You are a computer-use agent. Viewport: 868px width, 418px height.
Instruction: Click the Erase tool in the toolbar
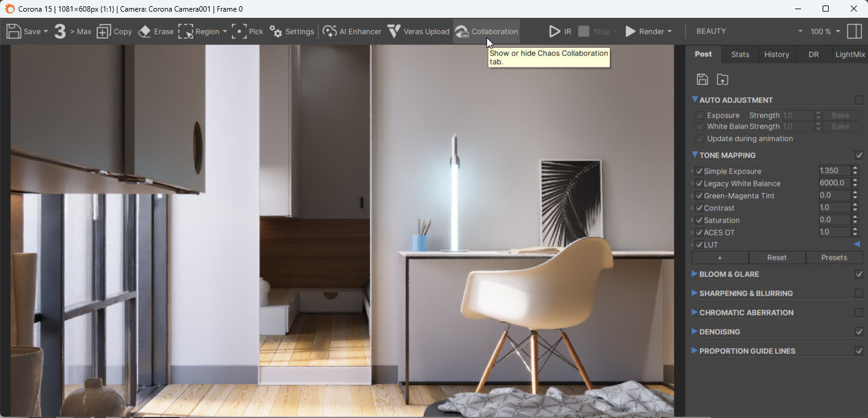156,31
